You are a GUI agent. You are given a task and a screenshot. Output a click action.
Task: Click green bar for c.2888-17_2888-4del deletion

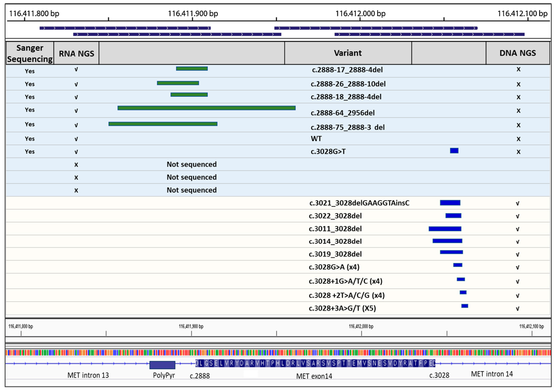pos(192,69)
